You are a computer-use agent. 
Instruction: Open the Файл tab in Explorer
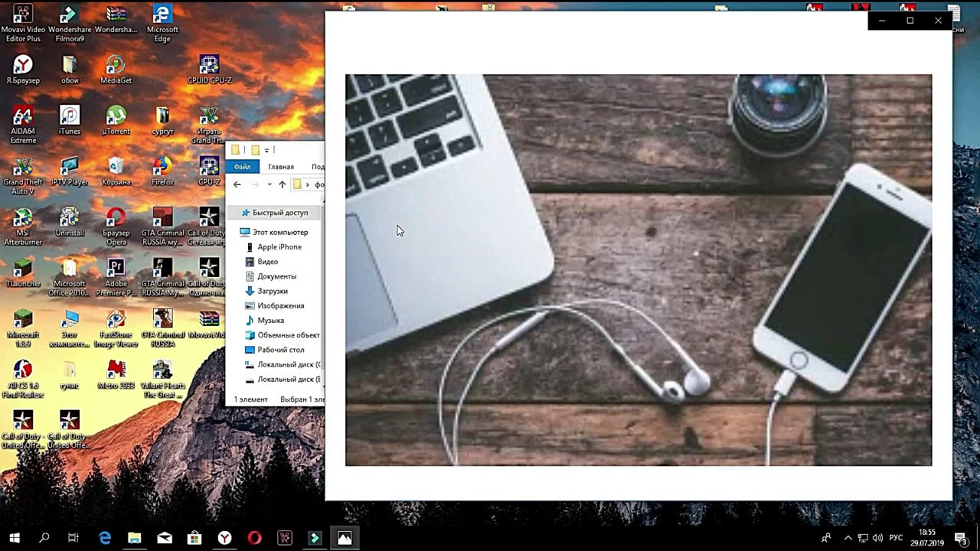(242, 167)
